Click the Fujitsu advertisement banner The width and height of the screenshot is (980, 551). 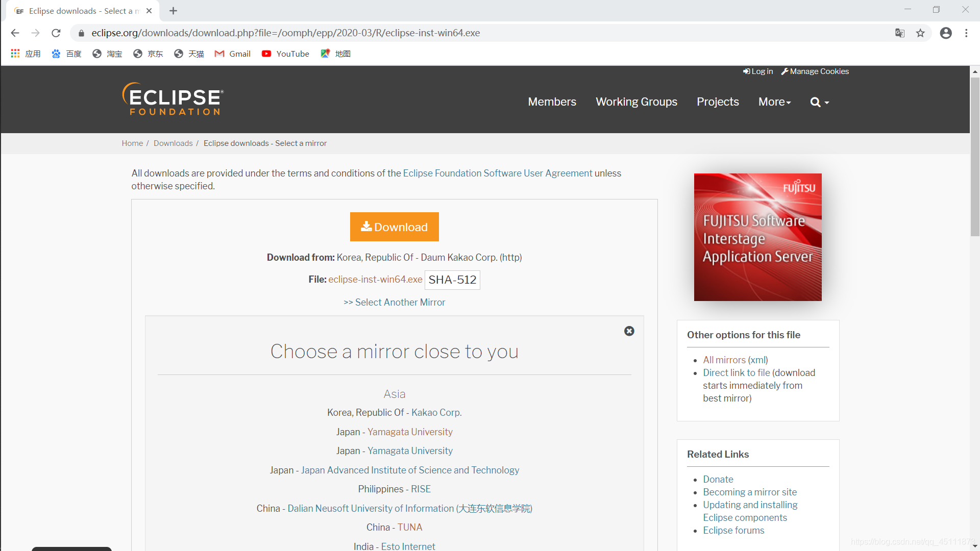(x=758, y=237)
